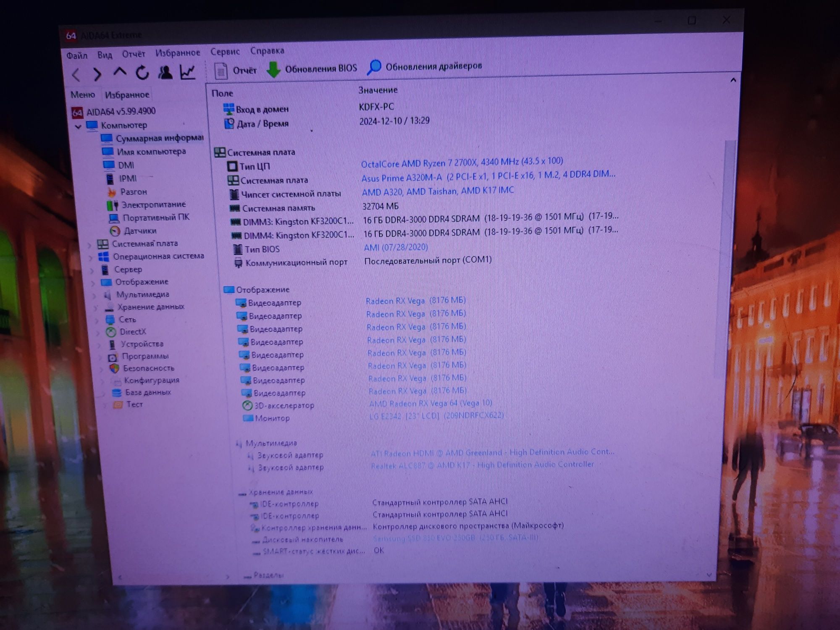
Task: Open the LG E2342 monitor link
Action: 436,416
